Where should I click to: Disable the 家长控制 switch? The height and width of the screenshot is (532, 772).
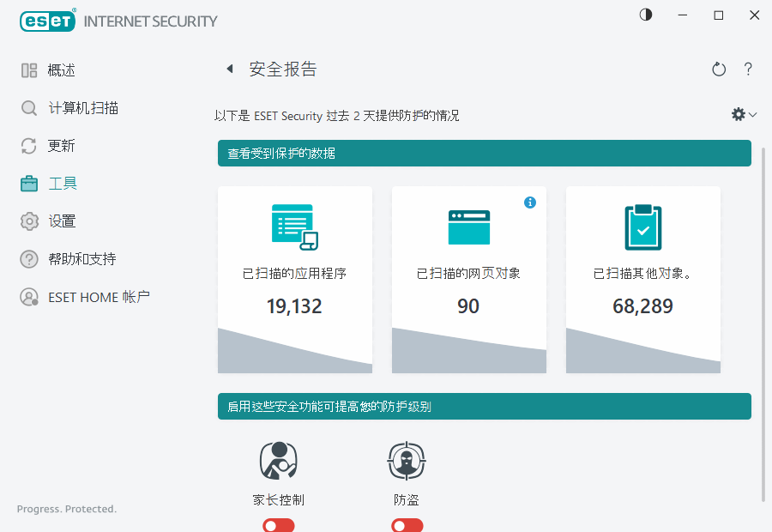(x=278, y=524)
